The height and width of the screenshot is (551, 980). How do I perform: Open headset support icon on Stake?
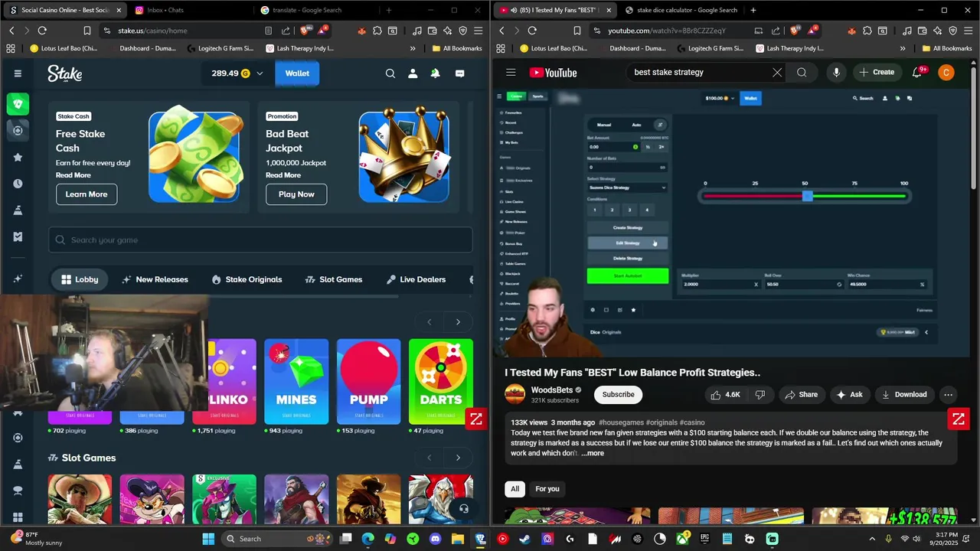pos(463,509)
